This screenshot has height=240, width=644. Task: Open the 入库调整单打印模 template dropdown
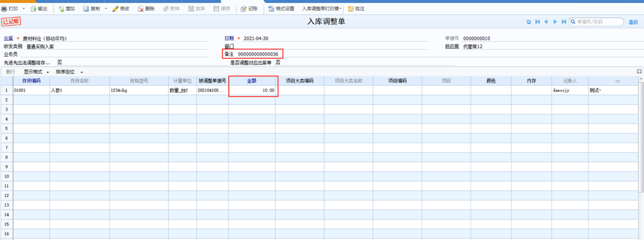coord(322,9)
